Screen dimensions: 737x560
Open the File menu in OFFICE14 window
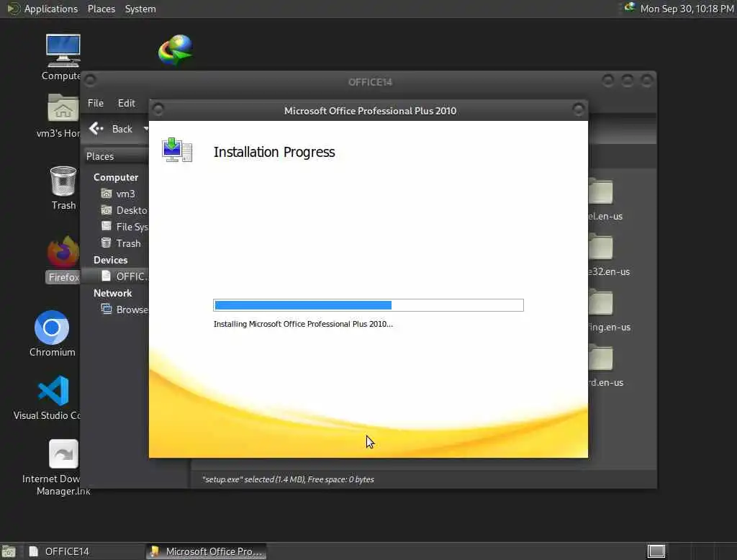tap(96, 103)
